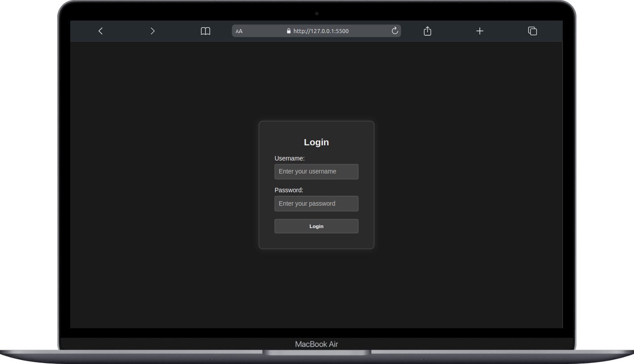Viewport: 634px width, 364px height.
Task: Open a new tab with the plus icon
Action: (480, 31)
